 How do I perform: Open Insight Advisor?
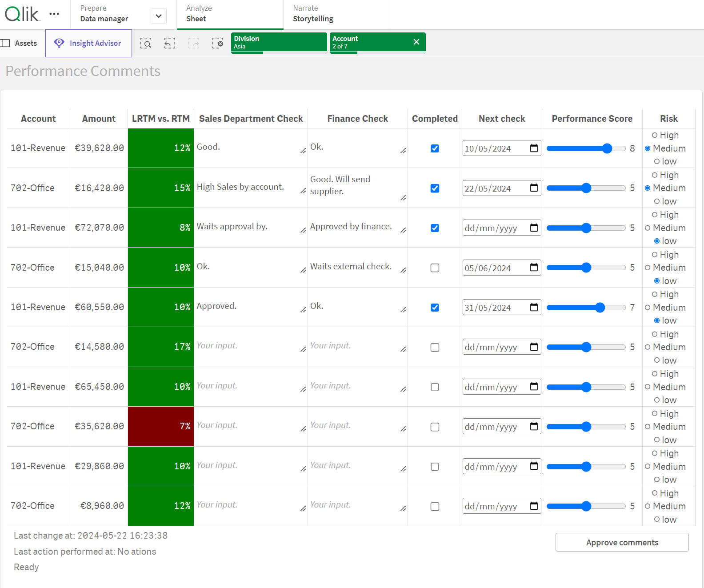(88, 43)
